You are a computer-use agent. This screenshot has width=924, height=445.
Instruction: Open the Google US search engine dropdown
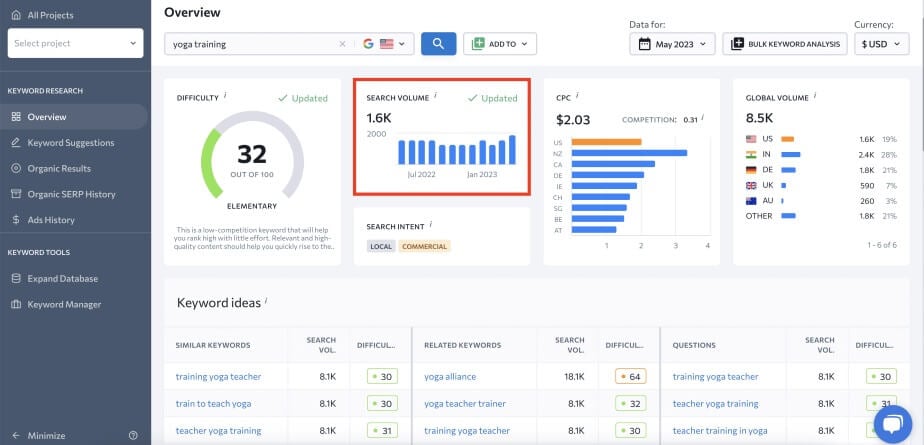click(x=384, y=44)
